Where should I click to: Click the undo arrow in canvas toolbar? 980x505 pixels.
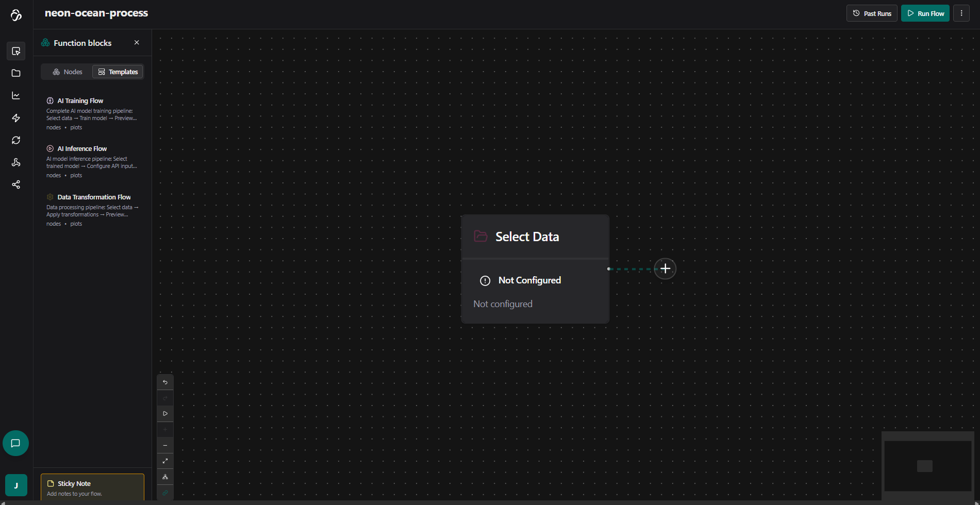(x=165, y=382)
